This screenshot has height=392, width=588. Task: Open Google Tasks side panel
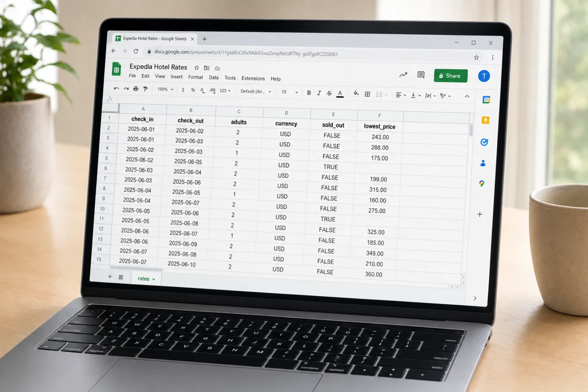[x=484, y=142]
